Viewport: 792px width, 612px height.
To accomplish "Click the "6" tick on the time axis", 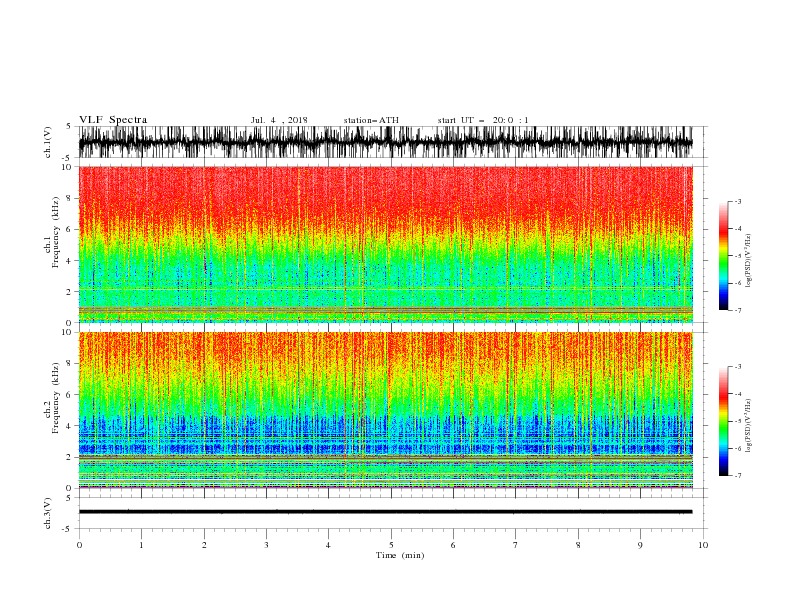I will 453,545.
